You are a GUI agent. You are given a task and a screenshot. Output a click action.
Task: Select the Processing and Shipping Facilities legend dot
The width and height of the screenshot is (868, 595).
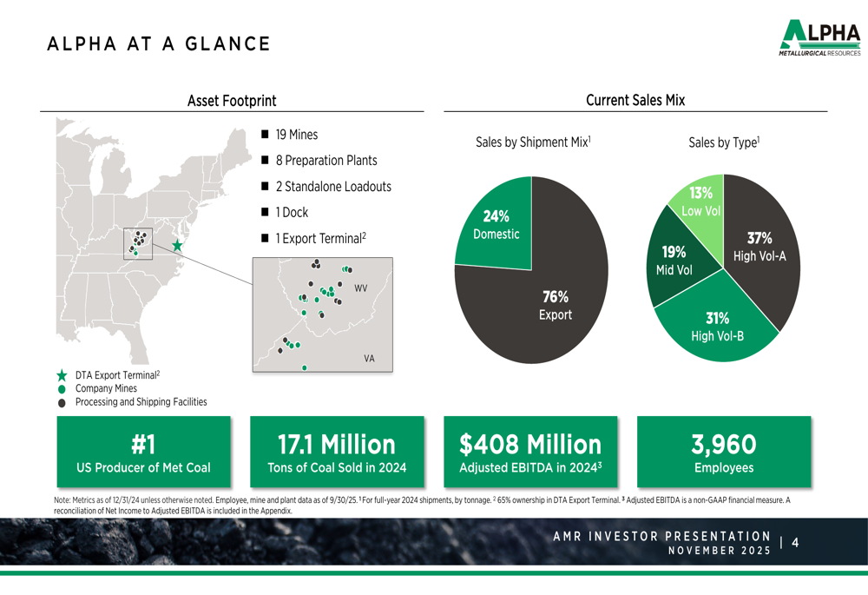coord(60,401)
